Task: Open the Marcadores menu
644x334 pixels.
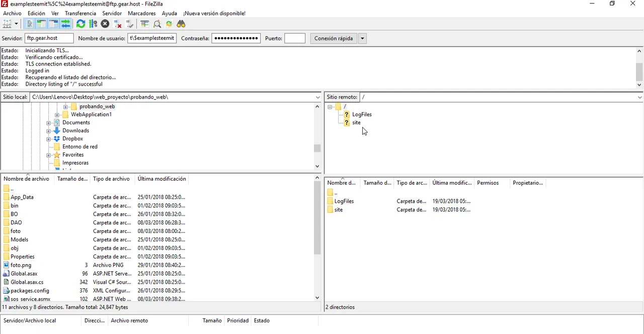Action: coord(142,13)
